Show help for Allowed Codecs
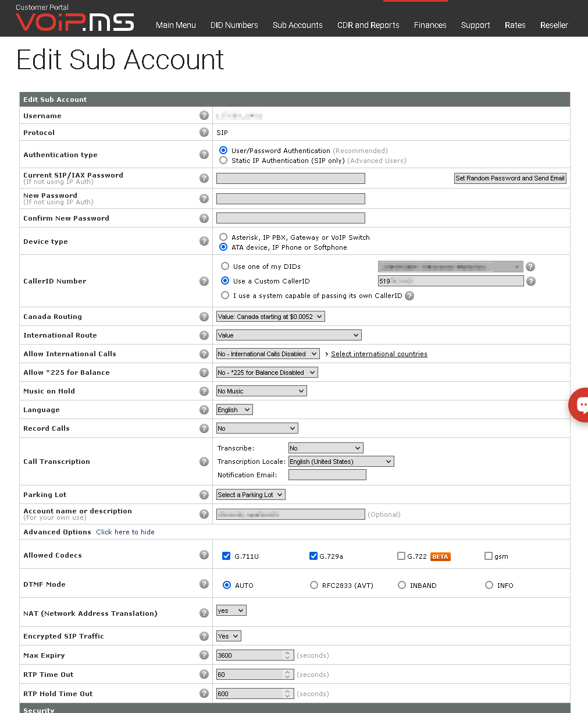The width and height of the screenshot is (588, 713). point(204,555)
